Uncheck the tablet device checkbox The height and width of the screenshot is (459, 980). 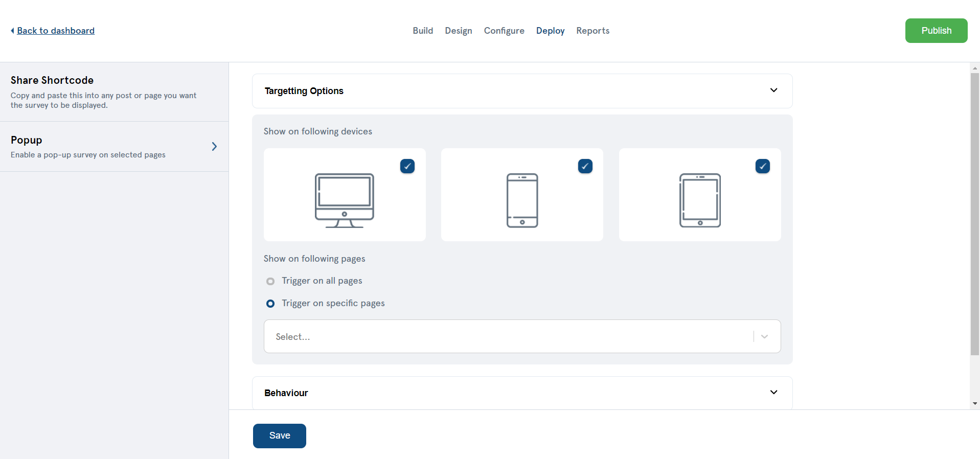(762, 166)
